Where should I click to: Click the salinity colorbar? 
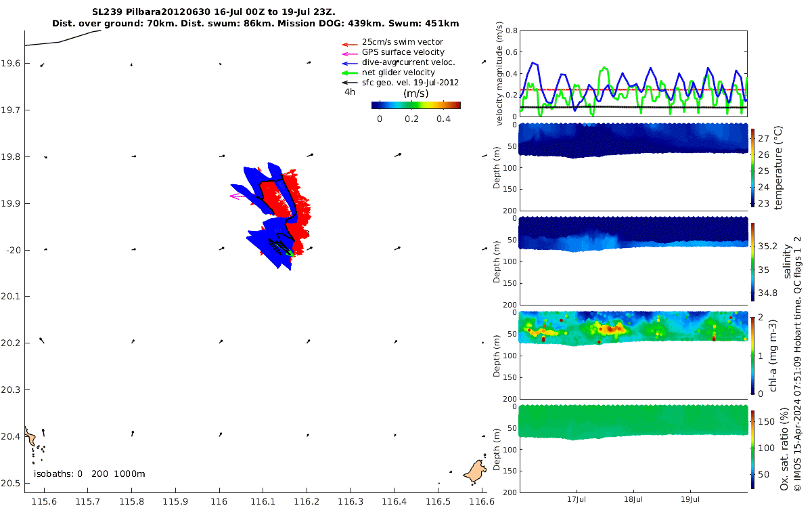pyautogui.click(x=754, y=261)
